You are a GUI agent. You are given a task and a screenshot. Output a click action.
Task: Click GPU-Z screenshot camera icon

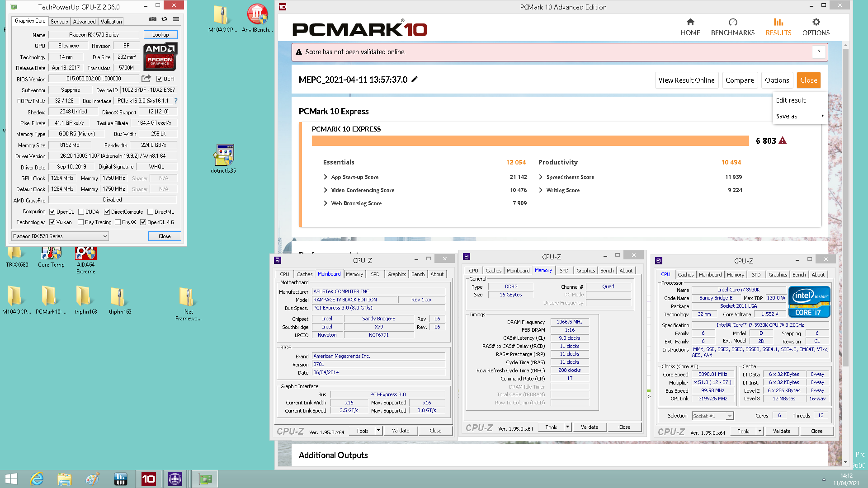(x=153, y=19)
